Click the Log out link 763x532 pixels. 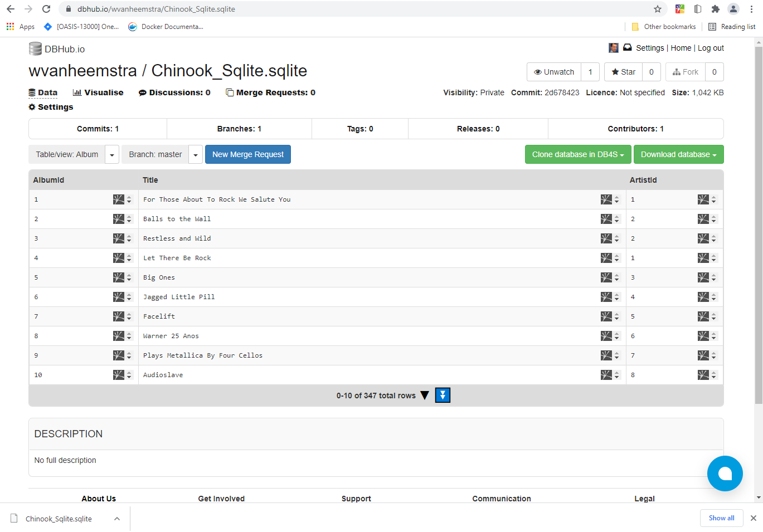pyautogui.click(x=711, y=48)
